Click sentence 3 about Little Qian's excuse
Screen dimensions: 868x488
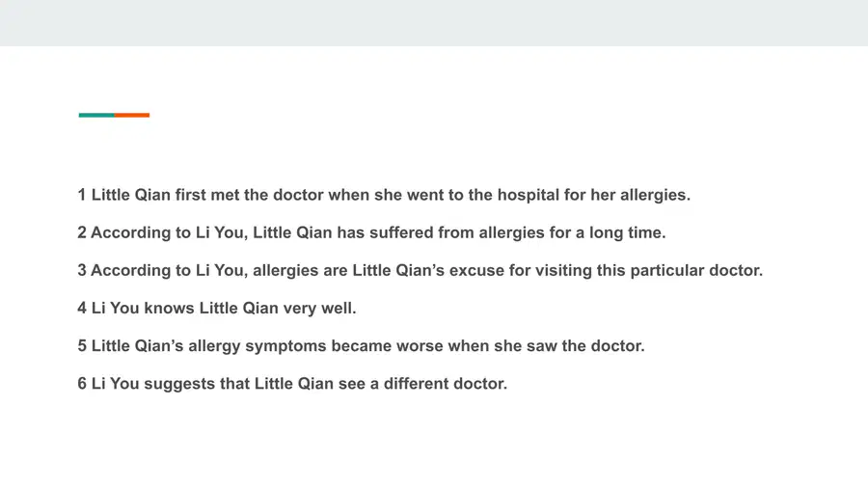pos(420,271)
